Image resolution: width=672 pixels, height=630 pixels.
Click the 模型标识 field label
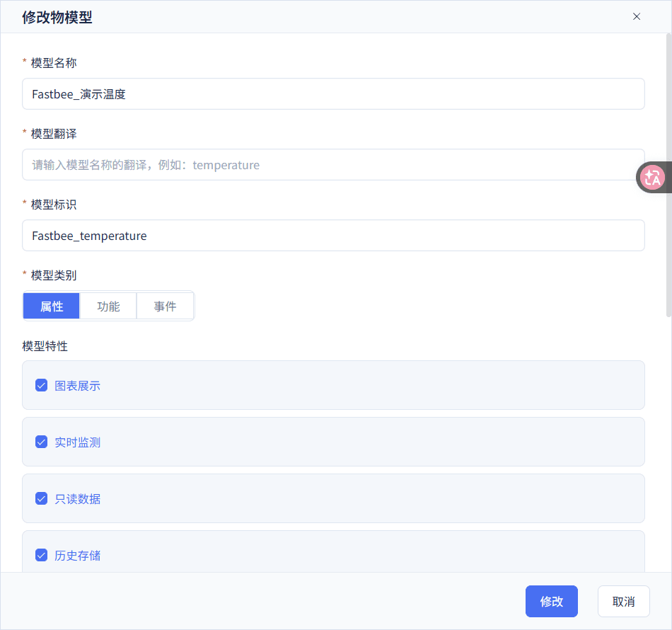coord(54,205)
